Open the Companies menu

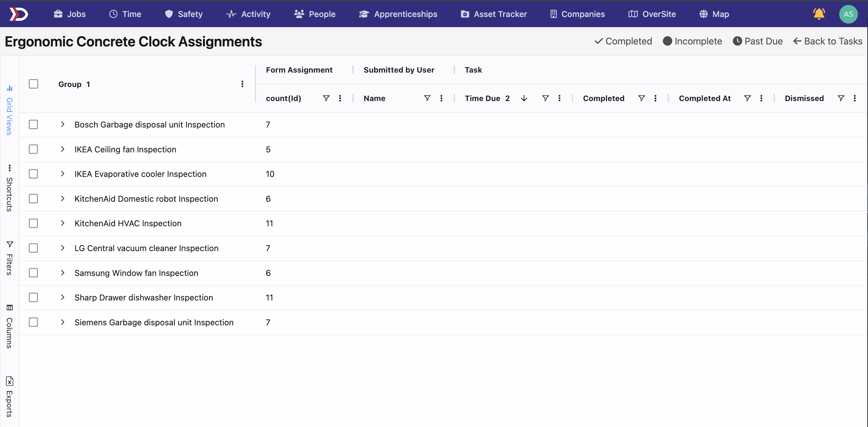tap(577, 14)
